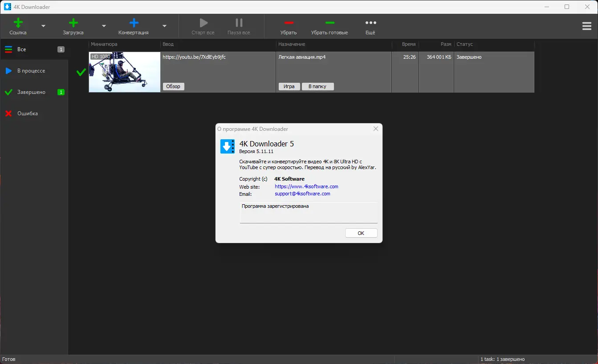Click the Обзор button

pos(173,86)
